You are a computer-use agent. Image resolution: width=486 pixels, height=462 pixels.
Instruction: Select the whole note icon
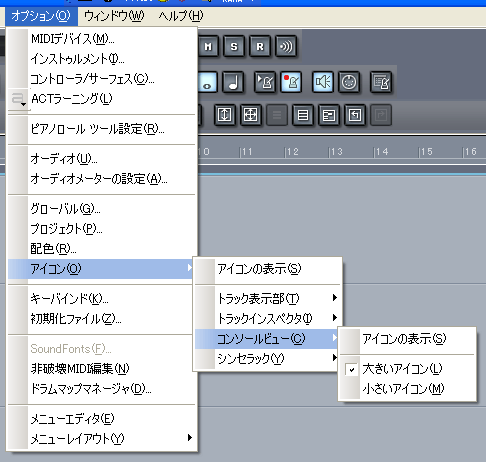[208, 82]
